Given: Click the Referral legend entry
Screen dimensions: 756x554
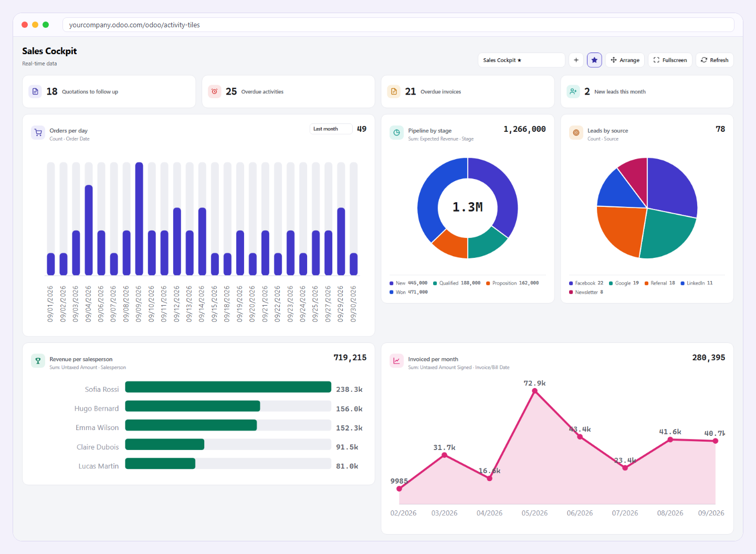Looking at the screenshot, I should [660, 283].
